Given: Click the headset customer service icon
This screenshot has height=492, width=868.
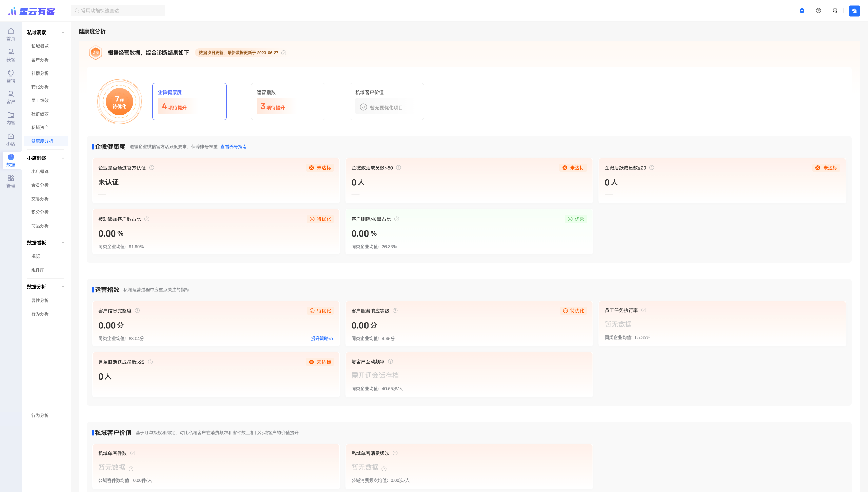Looking at the screenshot, I should click(835, 11).
